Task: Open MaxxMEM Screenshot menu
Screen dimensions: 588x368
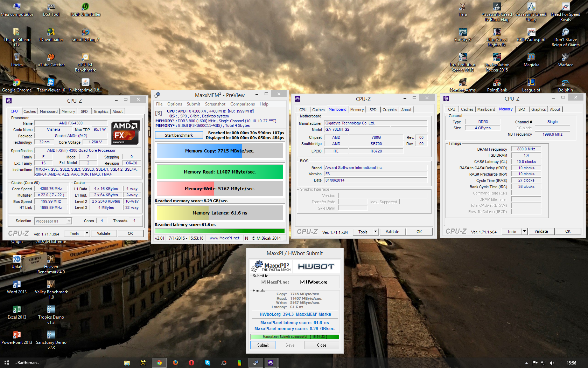Action: point(215,104)
